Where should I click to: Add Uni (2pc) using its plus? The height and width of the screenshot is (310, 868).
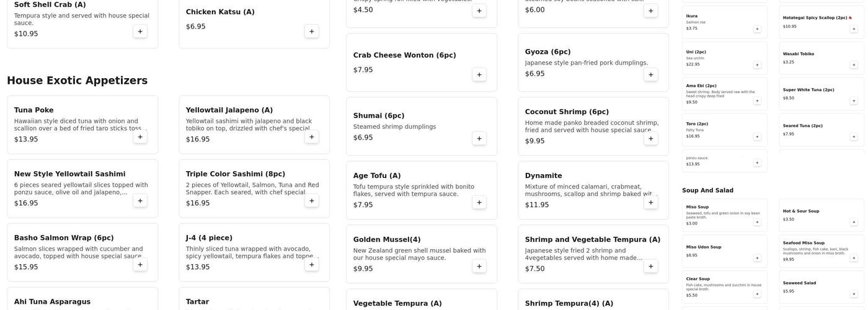757,64
